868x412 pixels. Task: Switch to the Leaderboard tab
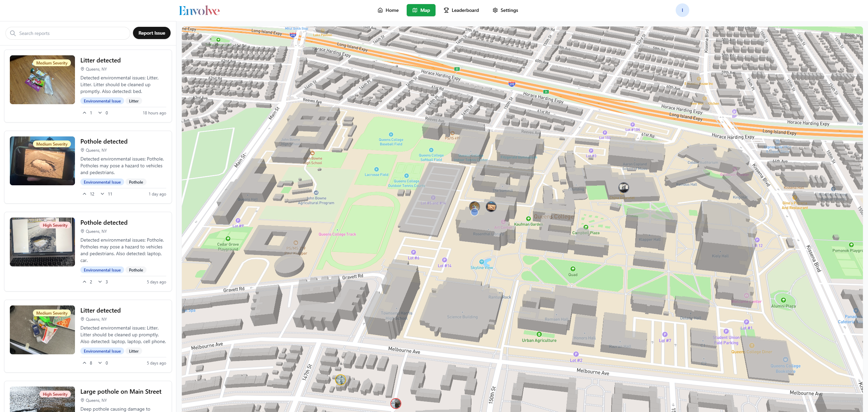click(x=461, y=10)
